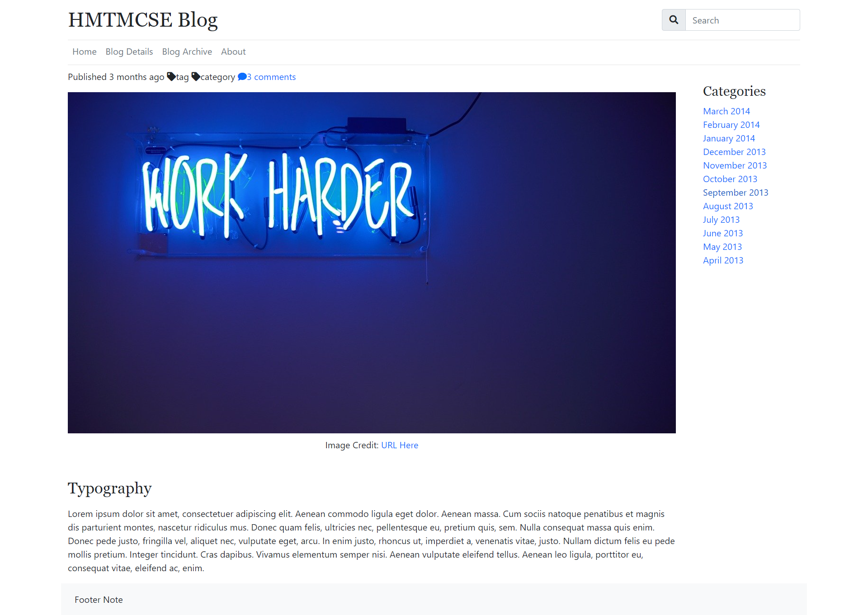Click the About navigation link
868x615 pixels.
233,51
